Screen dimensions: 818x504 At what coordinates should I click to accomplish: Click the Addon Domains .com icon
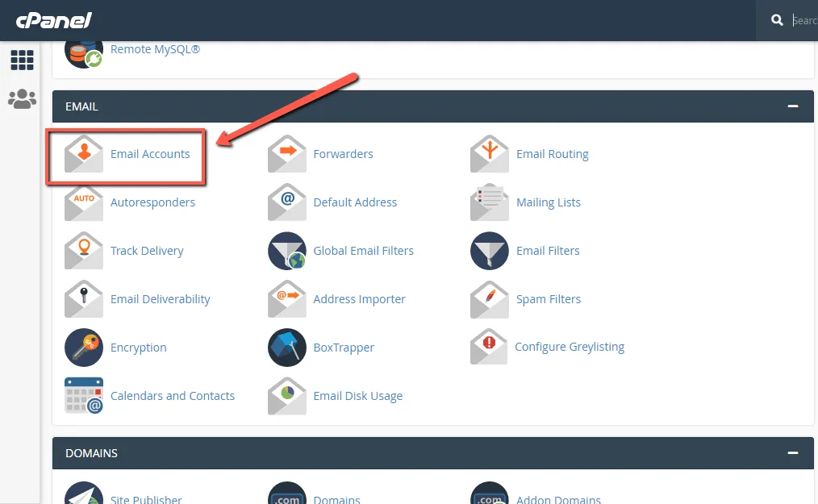click(x=490, y=493)
